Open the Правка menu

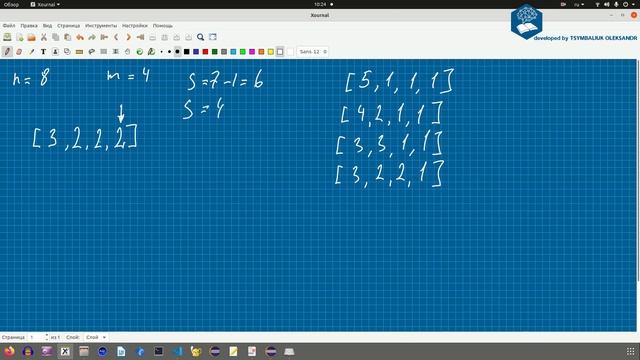pos(29,26)
